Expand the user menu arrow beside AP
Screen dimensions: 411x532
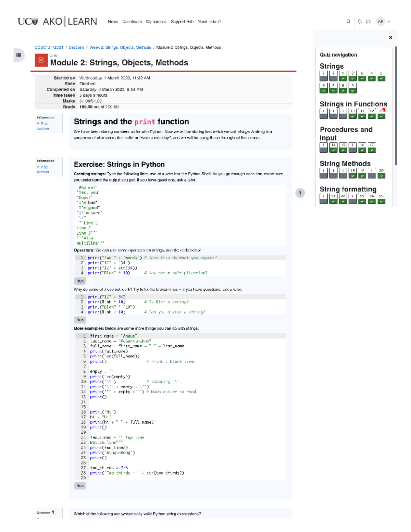389,22
